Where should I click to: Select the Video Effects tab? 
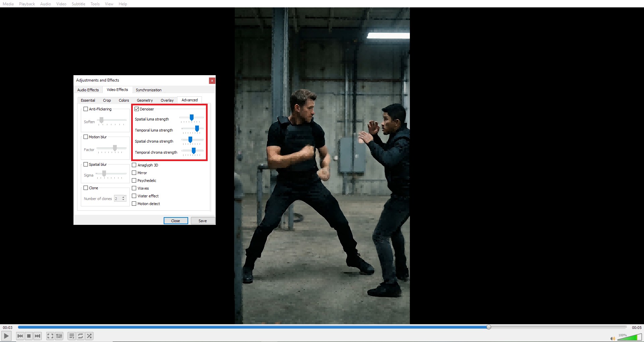(117, 90)
